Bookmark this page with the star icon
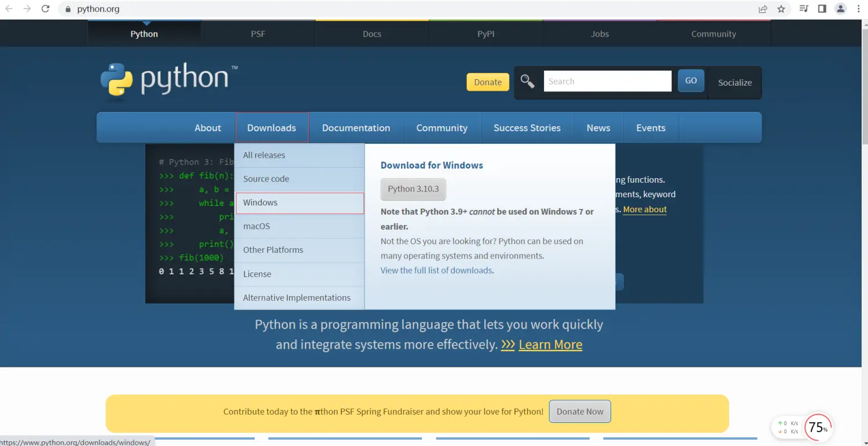The height and width of the screenshot is (446, 868). [x=781, y=9]
